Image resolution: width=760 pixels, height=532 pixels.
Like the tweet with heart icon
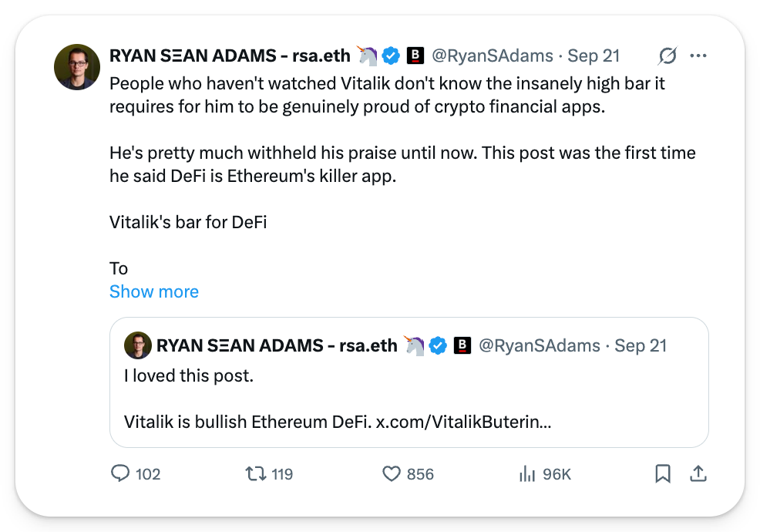coord(392,473)
